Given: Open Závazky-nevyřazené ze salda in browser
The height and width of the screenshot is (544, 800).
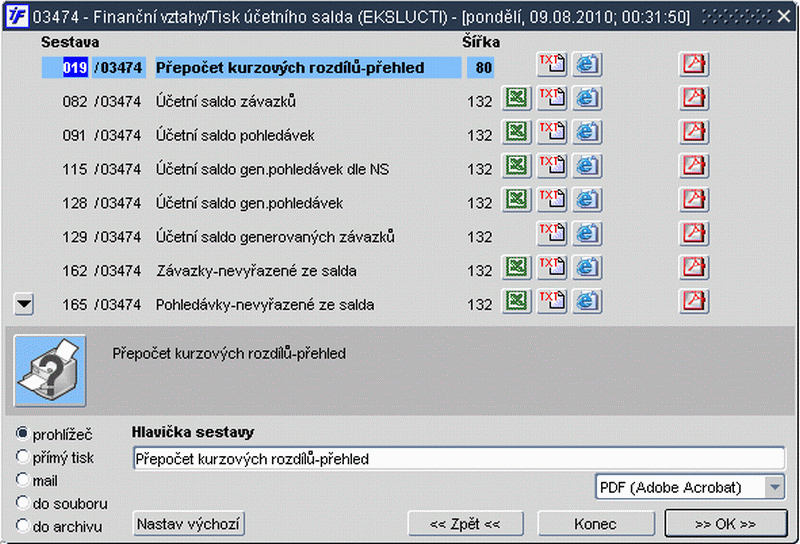Looking at the screenshot, I should (587, 267).
